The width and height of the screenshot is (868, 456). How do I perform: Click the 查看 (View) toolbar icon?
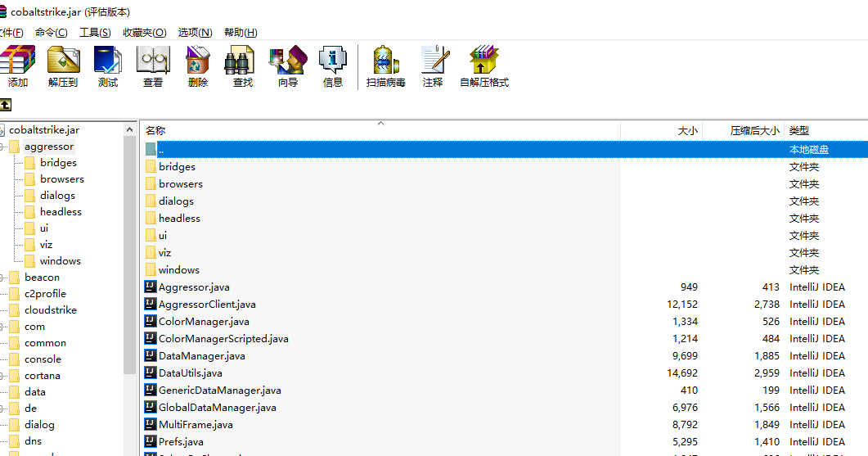click(153, 60)
